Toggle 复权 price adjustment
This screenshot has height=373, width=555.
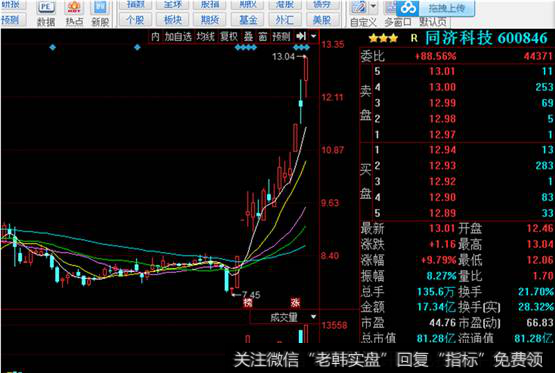(229, 37)
